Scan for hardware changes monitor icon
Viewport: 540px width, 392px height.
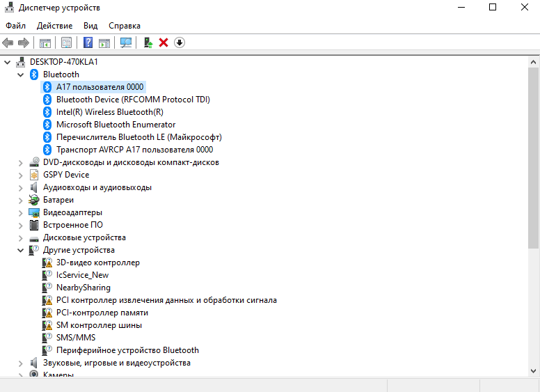[x=126, y=42]
